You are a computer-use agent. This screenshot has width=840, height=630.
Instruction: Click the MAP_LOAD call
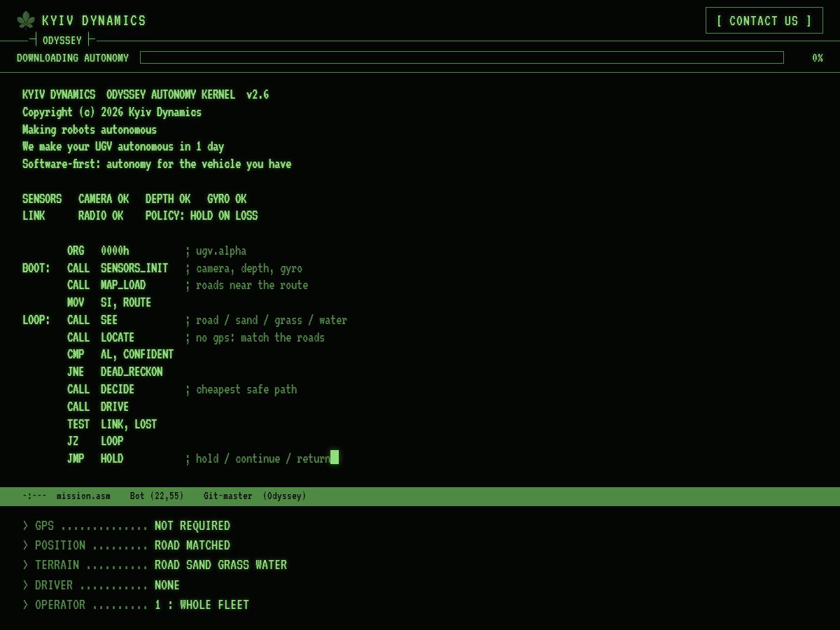coord(123,285)
